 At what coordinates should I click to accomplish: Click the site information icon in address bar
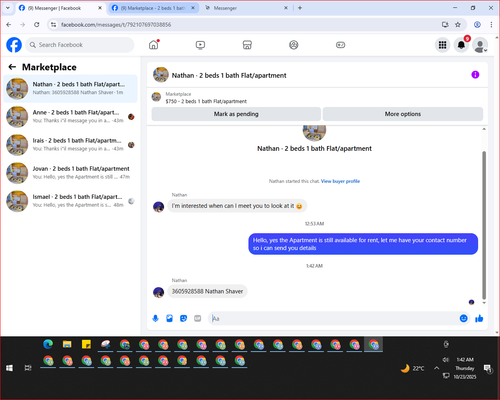pos(53,25)
